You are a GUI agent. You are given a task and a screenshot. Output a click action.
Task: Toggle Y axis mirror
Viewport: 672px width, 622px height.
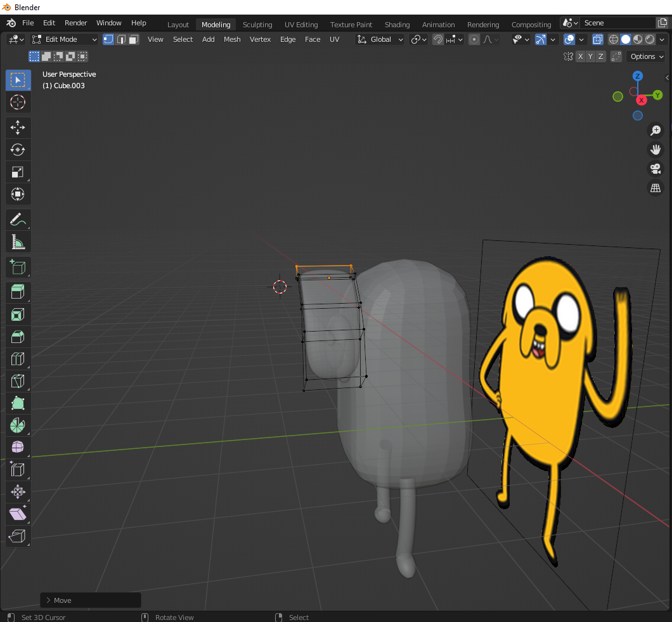click(591, 56)
